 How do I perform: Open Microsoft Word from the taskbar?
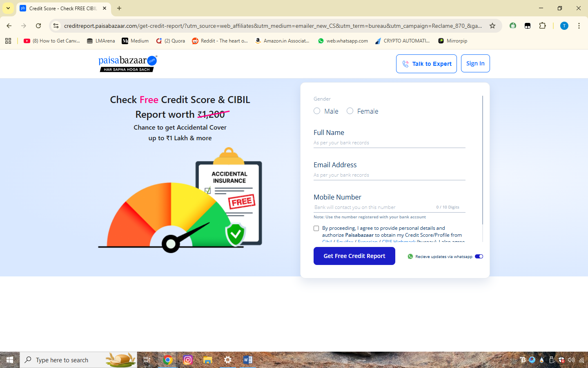click(x=247, y=360)
